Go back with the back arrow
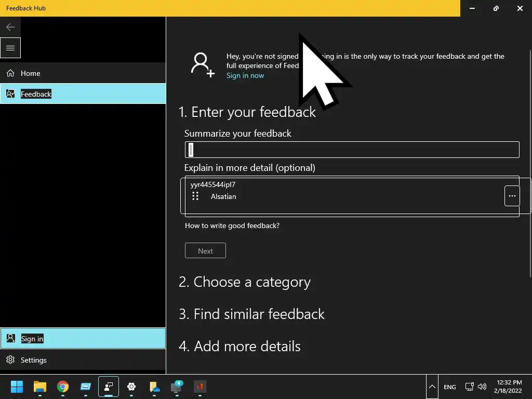The height and width of the screenshot is (399, 532). tap(10, 27)
